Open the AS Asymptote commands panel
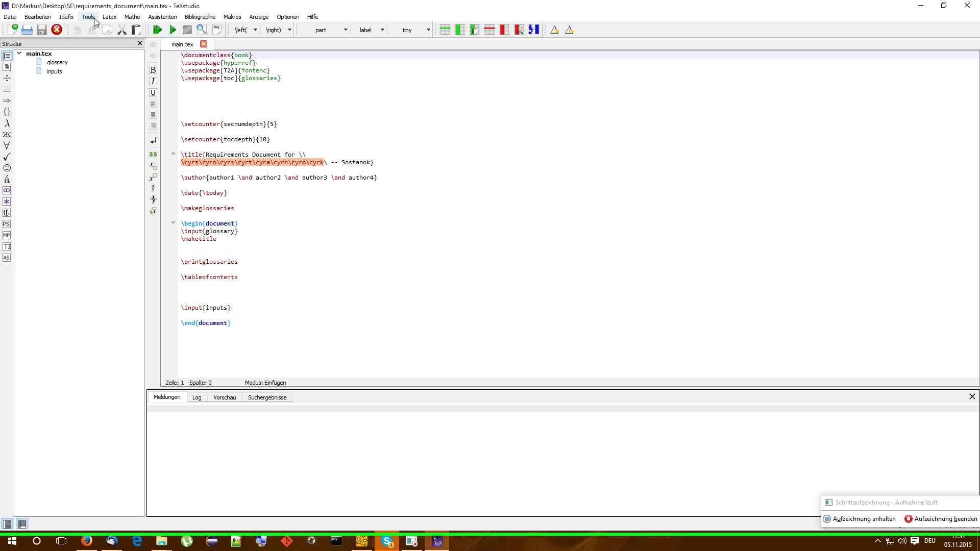980x551 pixels. (x=7, y=258)
